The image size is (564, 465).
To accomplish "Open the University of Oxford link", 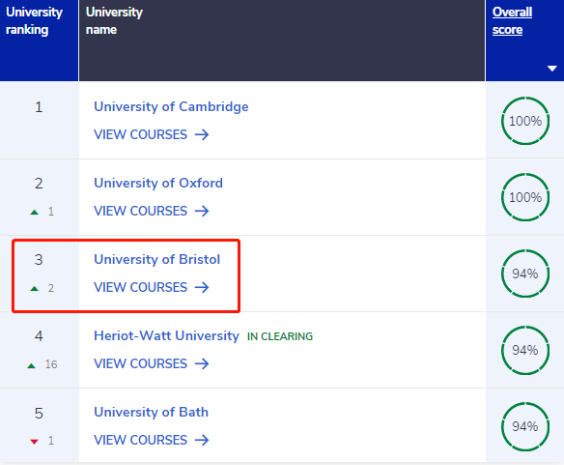I will click(x=158, y=183).
